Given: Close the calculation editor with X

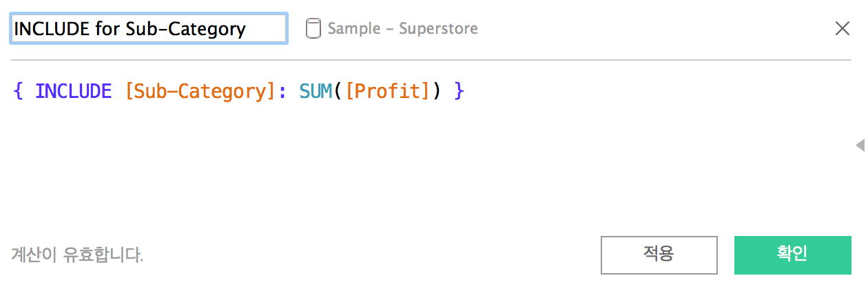Looking at the screenshot, I should coord(843,28).
